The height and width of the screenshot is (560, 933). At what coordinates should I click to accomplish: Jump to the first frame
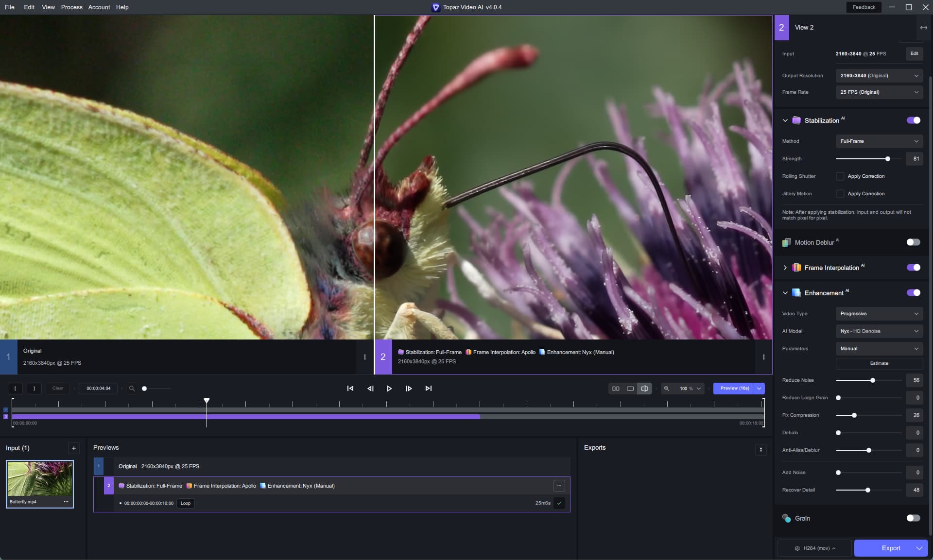click(x=350, y=389)
